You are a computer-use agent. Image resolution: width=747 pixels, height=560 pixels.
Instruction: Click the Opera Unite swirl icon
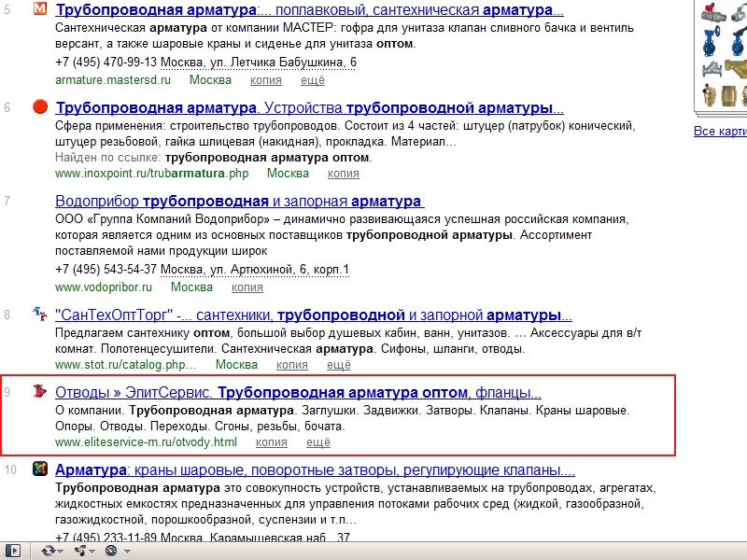click(x=80, y=551)
